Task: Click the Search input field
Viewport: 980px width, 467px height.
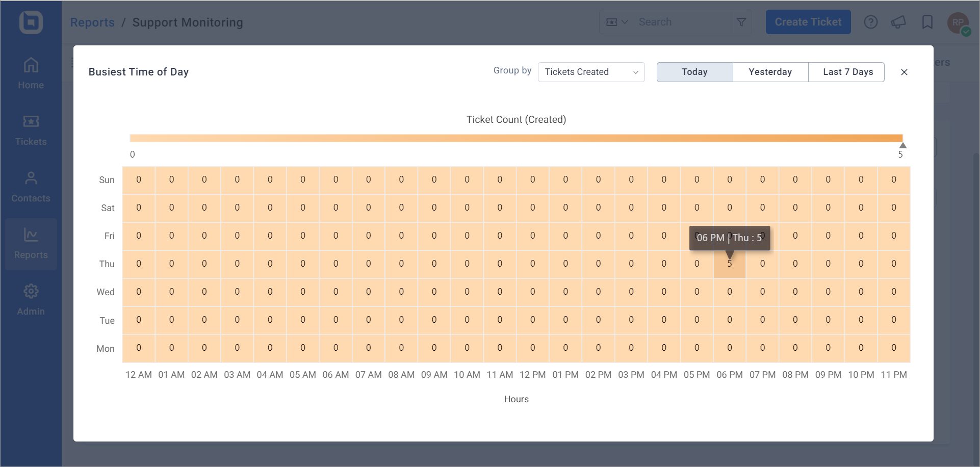Action: [x=682, y=22]
